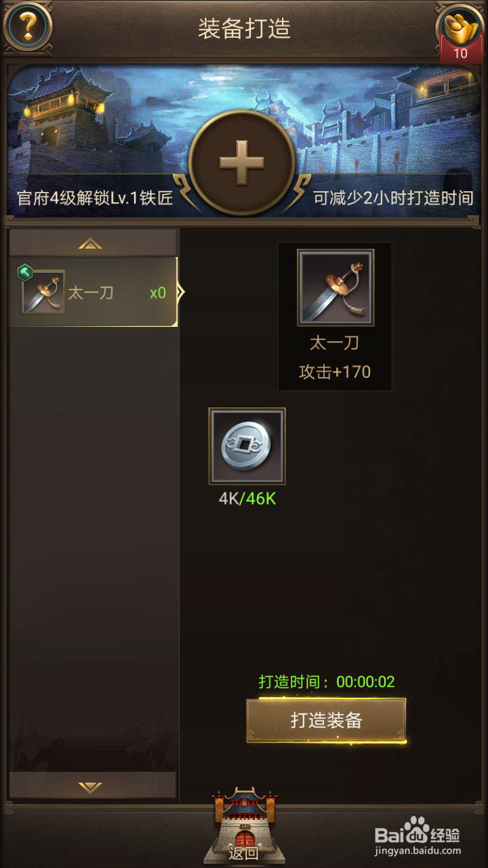Select the 太一刀 x0 list entry
488x868 pixels.
(x=94, y=292)
